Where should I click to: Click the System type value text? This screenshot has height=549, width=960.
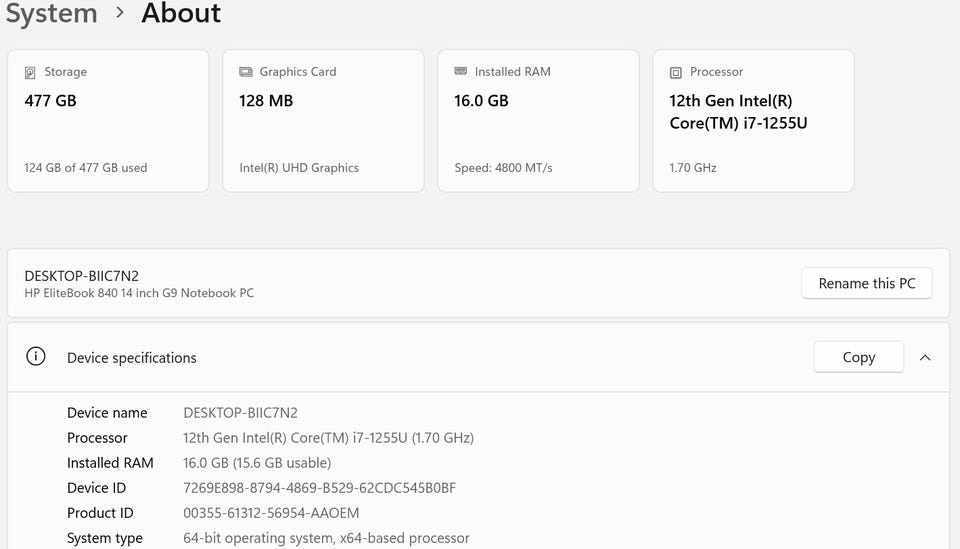(x=326, y=538)
